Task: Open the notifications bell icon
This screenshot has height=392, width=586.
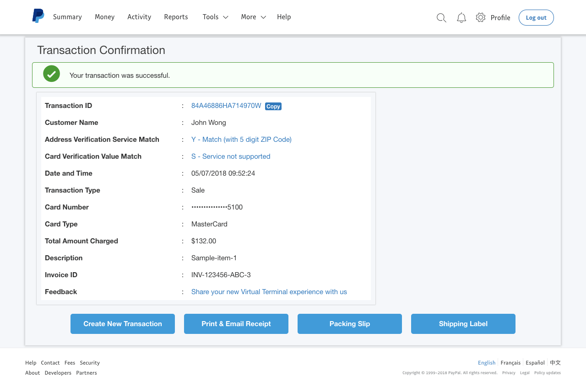Action: (461, 18)
